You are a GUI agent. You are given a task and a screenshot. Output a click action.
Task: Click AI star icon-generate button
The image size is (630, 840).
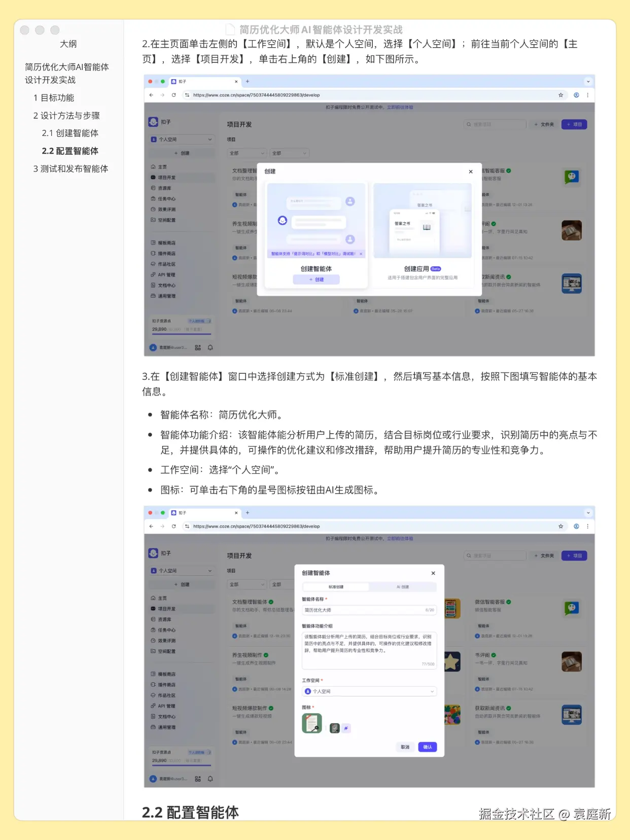(x=346, y=728)
